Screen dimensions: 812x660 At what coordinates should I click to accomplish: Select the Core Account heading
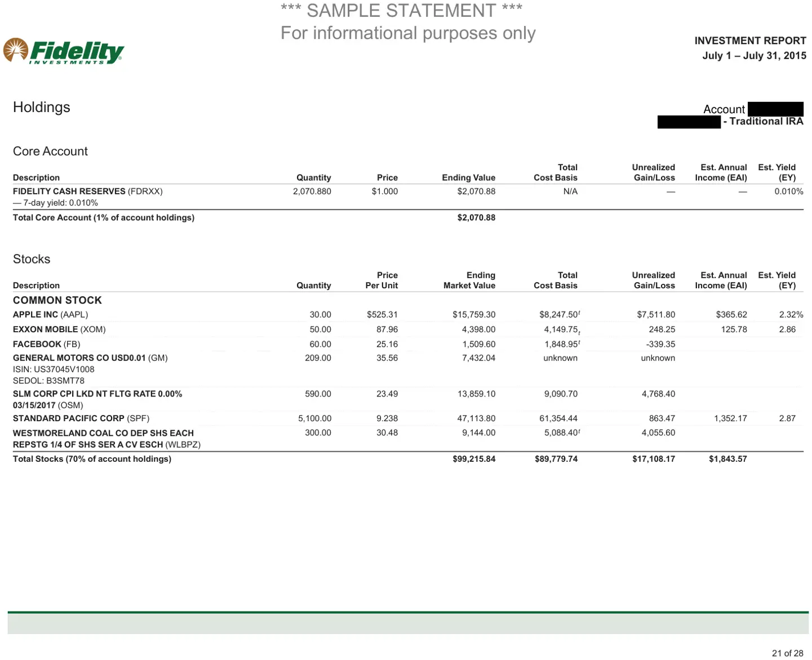[x=50, y=151]
